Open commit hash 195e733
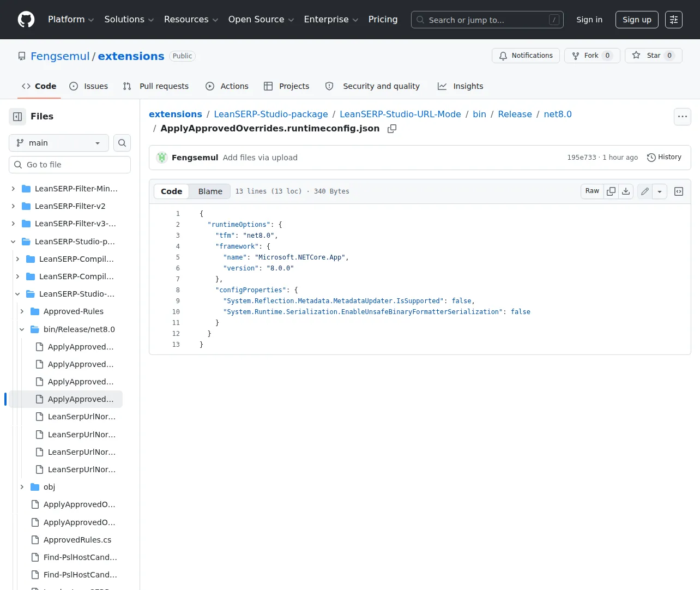This screenshot has height=590, width=700. [x=582, y=158]
